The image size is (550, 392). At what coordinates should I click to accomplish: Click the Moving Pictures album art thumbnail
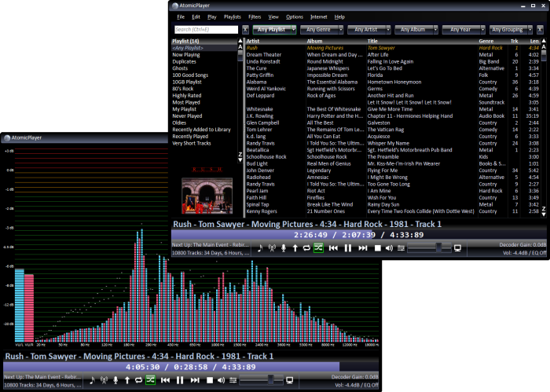pos(207,196)
